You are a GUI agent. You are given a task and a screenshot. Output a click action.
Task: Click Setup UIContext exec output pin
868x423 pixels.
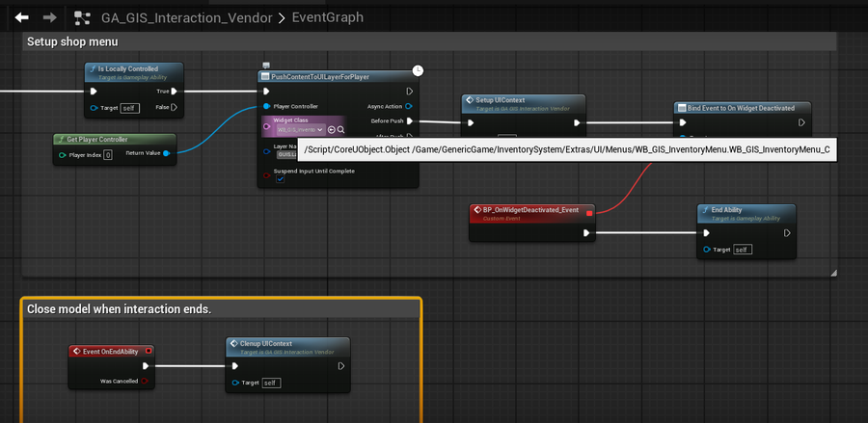(x=577, y=122)
